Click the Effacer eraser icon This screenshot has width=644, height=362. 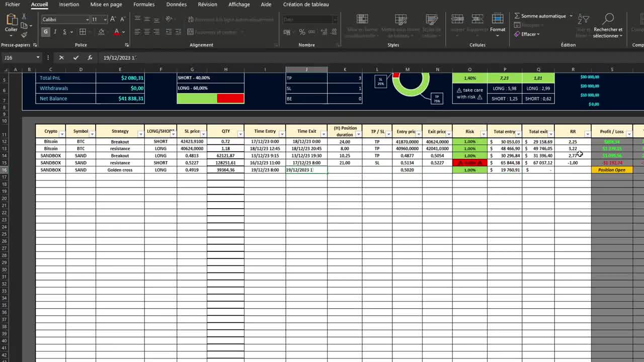tap(516, 34)
